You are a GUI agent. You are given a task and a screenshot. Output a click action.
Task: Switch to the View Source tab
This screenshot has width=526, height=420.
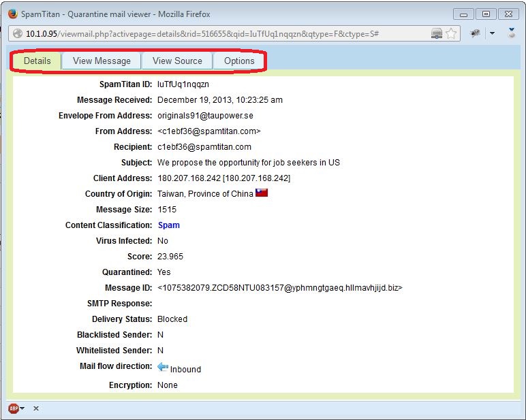click(x=177, y=61)
